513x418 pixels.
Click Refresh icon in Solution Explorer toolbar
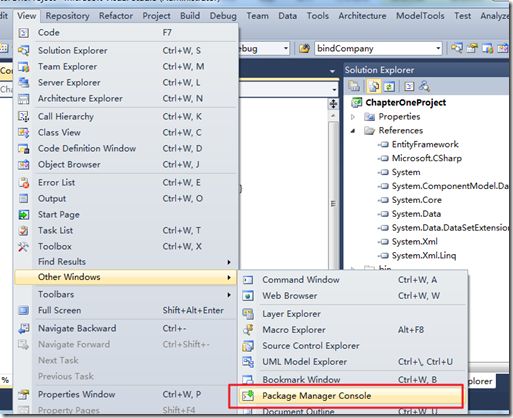tap(389, 87)
